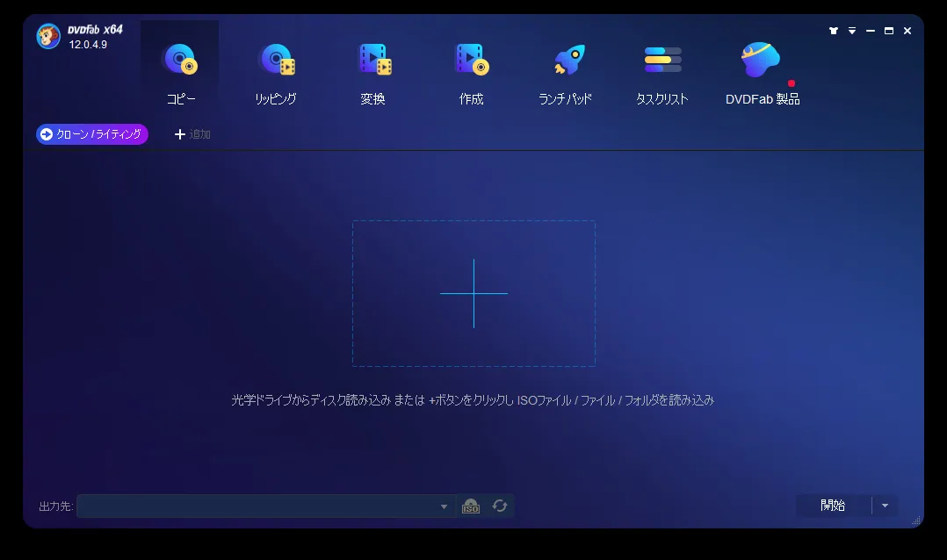Select the 作成 (Creator) module
The height and width of the screenshot is (560, 947).
point(471,74)
